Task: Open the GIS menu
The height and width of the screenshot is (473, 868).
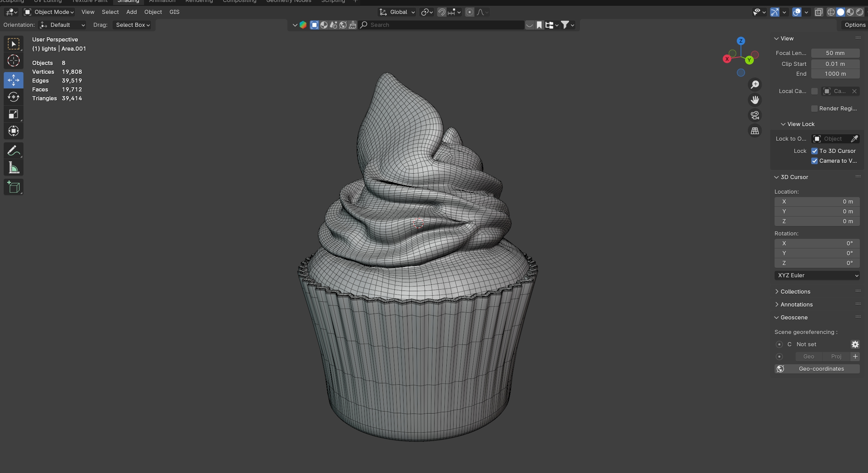Action: pos(174,12)
